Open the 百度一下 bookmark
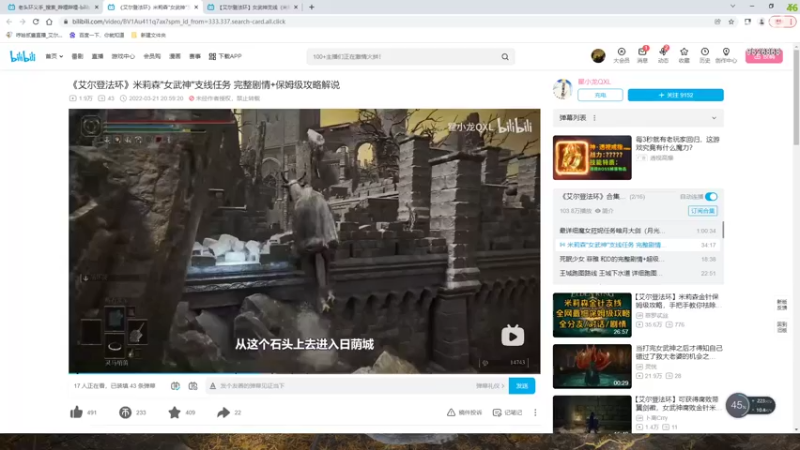Viewport: 800px width, 450px height. 97,35
